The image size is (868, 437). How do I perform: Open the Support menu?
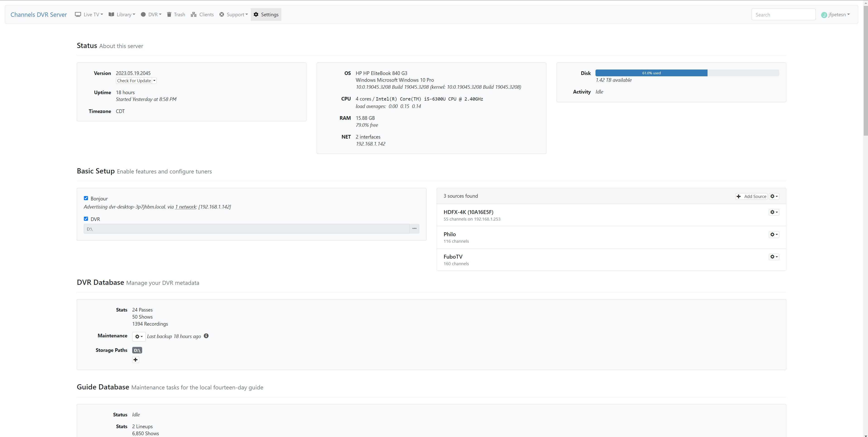coord(234,14)
